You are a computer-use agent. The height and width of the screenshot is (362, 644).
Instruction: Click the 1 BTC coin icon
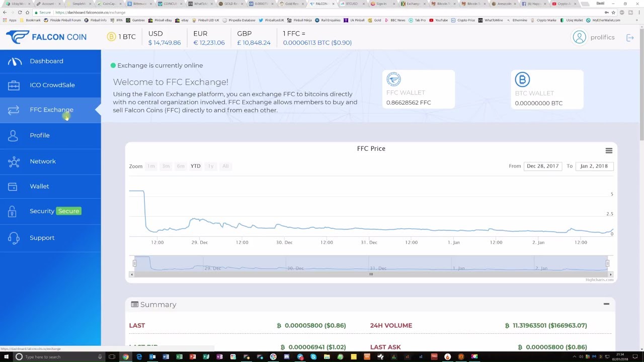111,37
